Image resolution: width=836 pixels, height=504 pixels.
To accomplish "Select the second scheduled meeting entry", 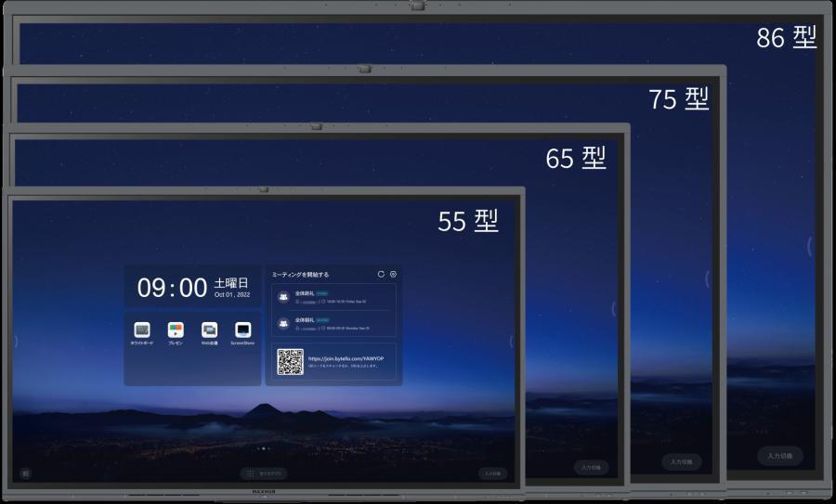I will point(333,323).
